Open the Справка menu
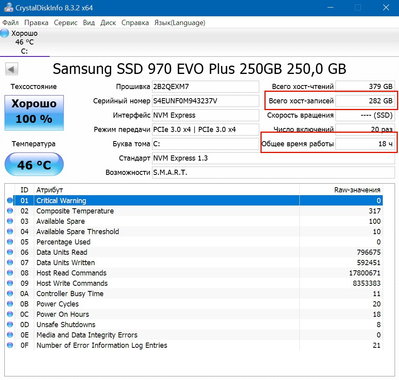Viewport: 399px width, 380px height. pos(135,23)
